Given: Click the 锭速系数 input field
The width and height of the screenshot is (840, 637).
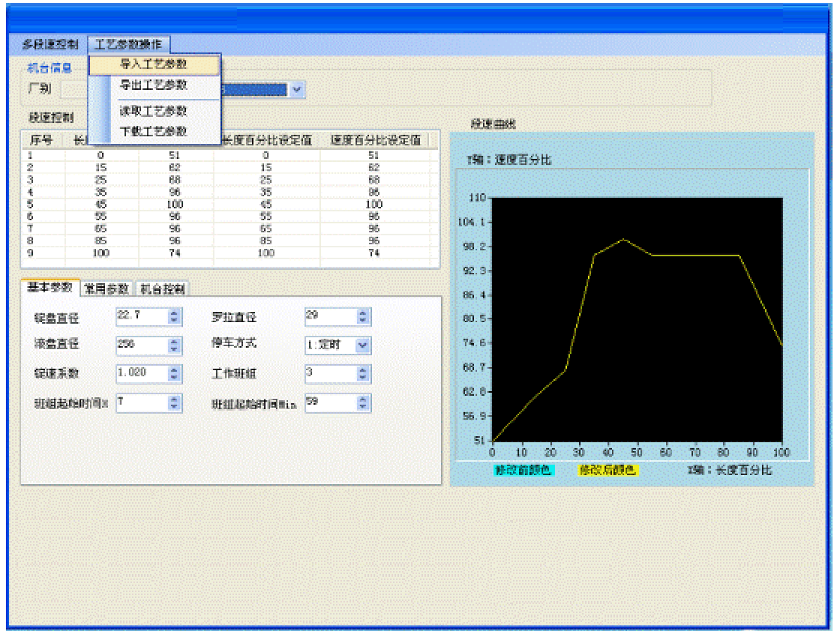Looking at the screenshot, I should pos(142,373).
